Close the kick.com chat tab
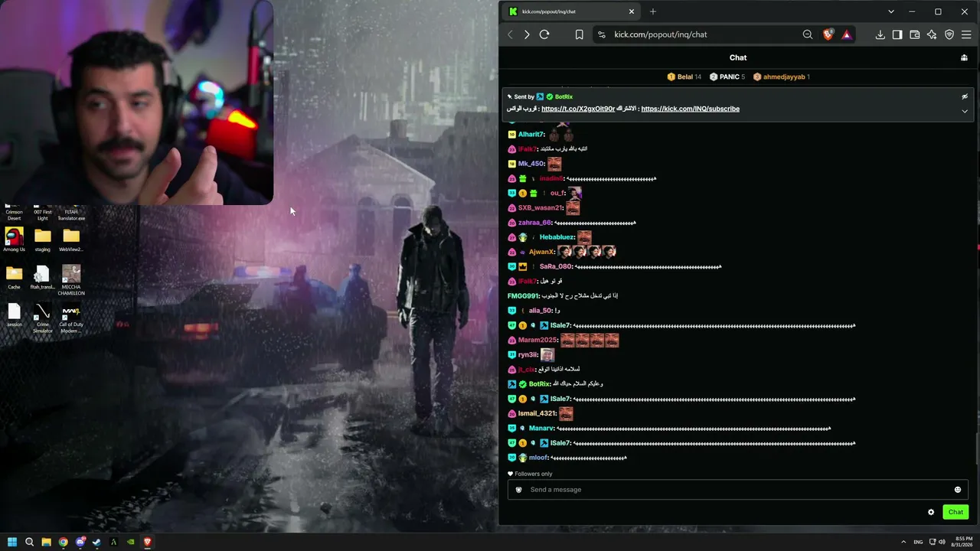The width and height of the screenshot is (980, 551). tap(632, 11)
